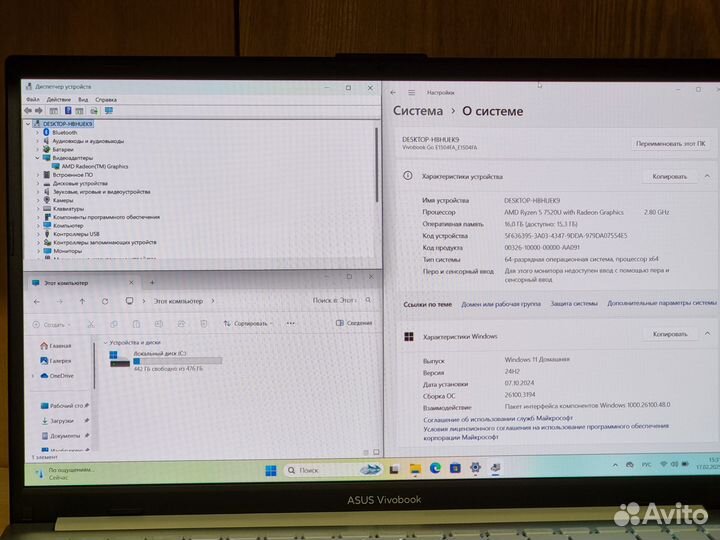This screenshot has height=540, width=720.
Task: Click Этот компьютер in Explorer address bar
Action: 178,301
